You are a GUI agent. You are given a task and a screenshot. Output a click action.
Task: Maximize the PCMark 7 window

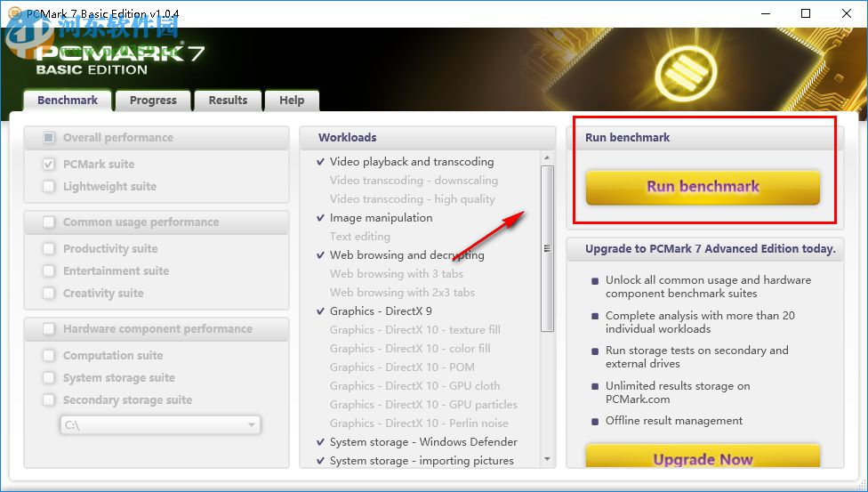(x=806, y=13)
